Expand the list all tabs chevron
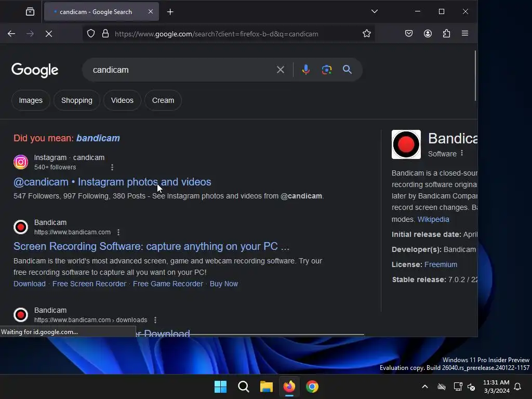The image size is (532, 399). [375, 11]
